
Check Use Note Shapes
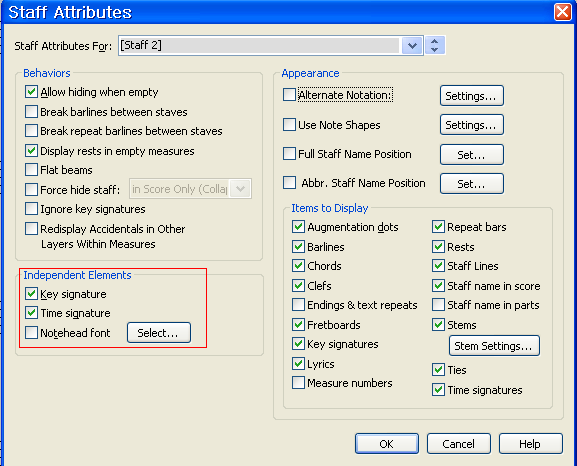(x=289, y=124)
